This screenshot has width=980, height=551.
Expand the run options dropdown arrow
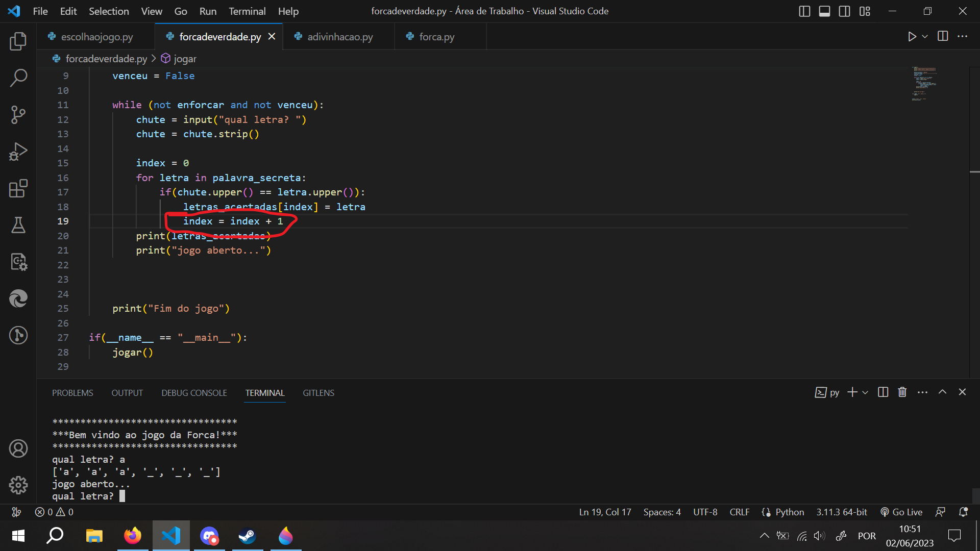(925, 36)
